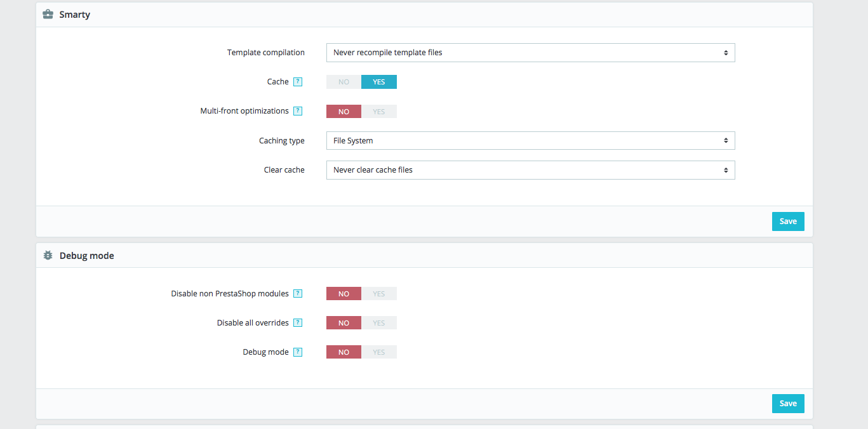
Task: Click help icon beside Disable all overrides
Action: [x=298, y=323]
